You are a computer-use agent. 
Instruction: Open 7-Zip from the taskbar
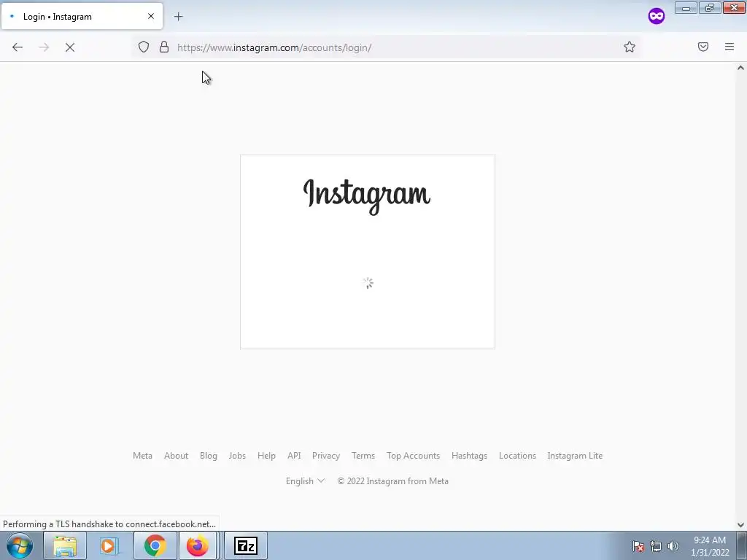(246, 545)
